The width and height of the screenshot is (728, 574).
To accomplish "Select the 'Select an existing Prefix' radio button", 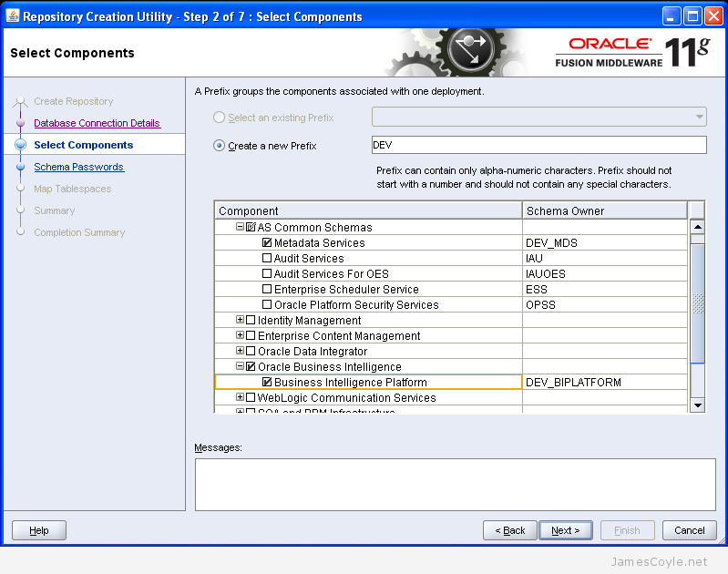I will pyautogui.click(x=220, y=118).
